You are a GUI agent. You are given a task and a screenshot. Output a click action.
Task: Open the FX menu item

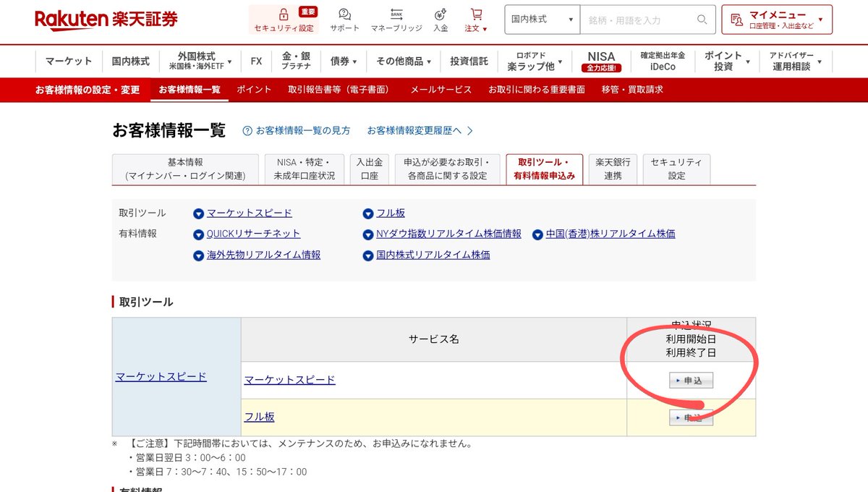[256, 61]
